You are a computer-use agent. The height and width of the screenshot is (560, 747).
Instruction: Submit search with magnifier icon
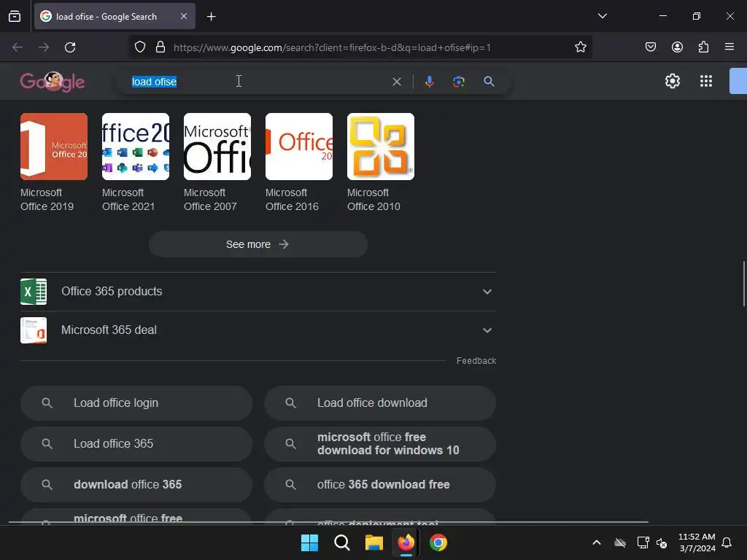[489, 82]
